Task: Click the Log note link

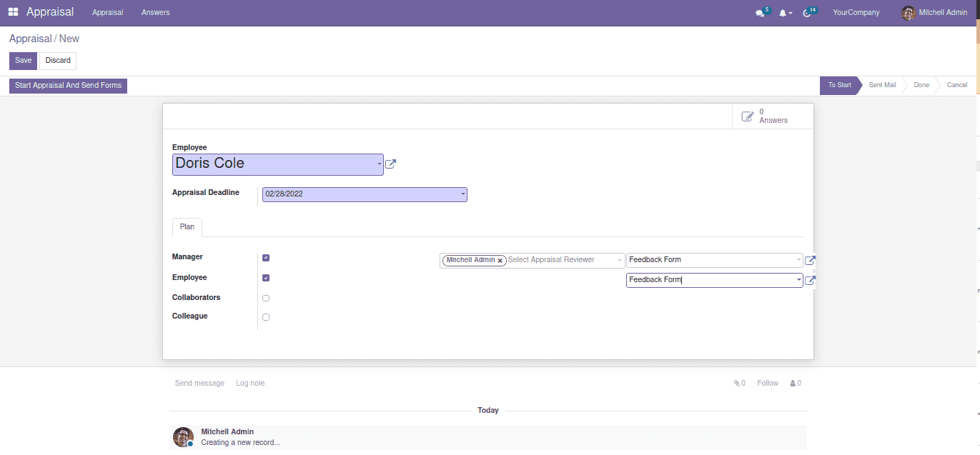Action: point(250,384)
